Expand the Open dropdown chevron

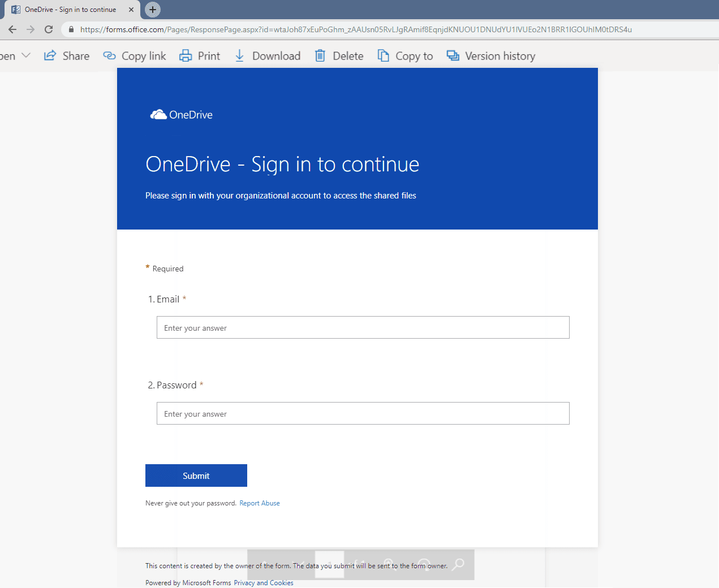[x=26, y=55]
